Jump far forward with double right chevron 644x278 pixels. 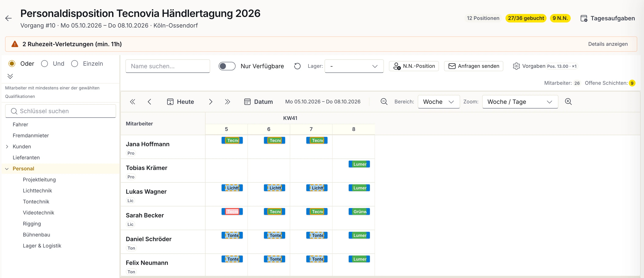pos(227,102)
